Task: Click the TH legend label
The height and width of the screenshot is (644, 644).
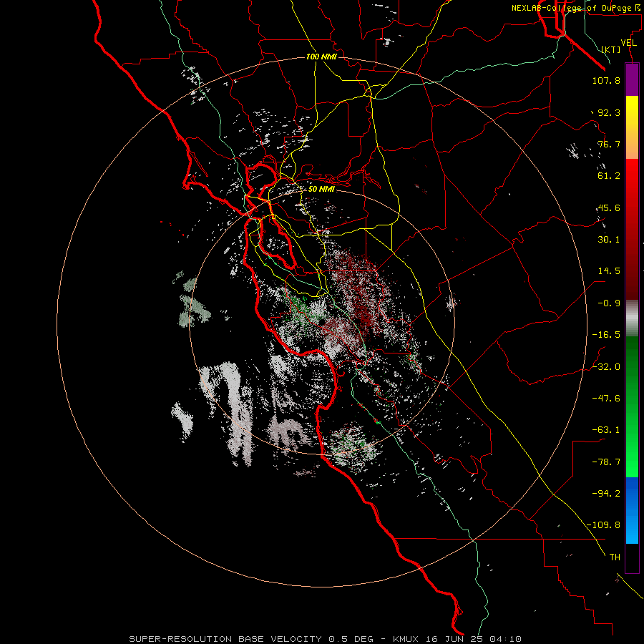Action: tap(615, 557)
